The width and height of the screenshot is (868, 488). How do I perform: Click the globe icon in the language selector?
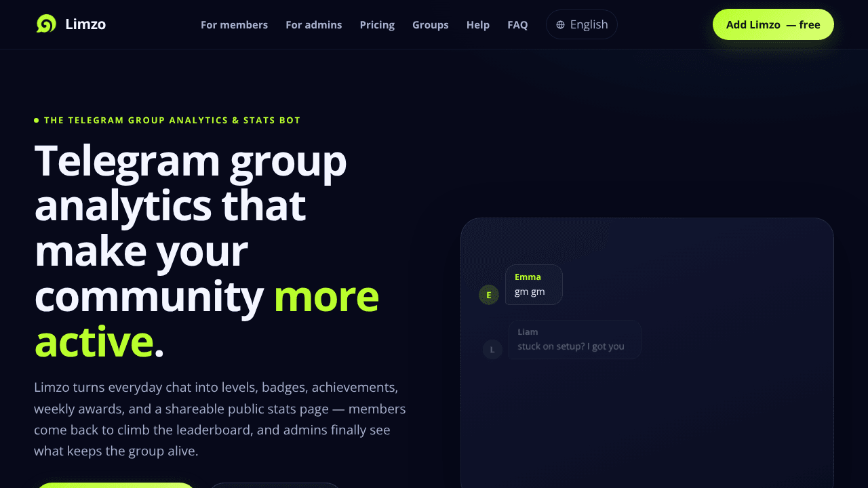click(560, 25)
